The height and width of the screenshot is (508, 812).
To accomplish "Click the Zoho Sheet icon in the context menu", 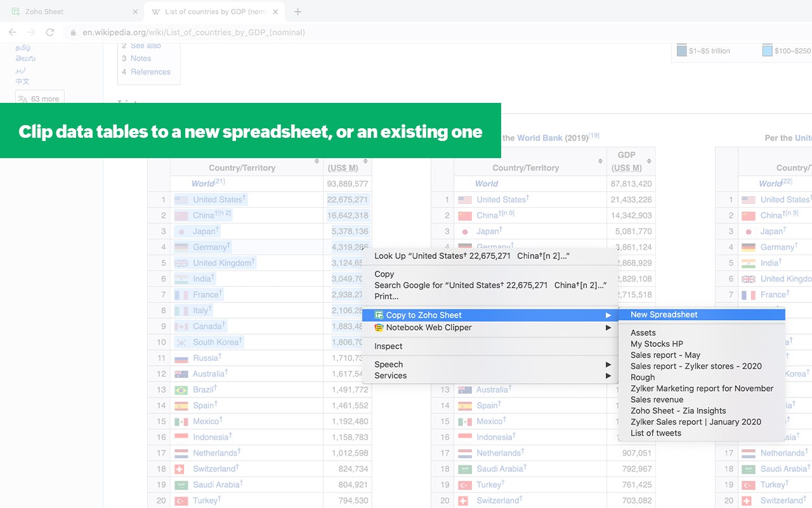I will pos(379,315).
